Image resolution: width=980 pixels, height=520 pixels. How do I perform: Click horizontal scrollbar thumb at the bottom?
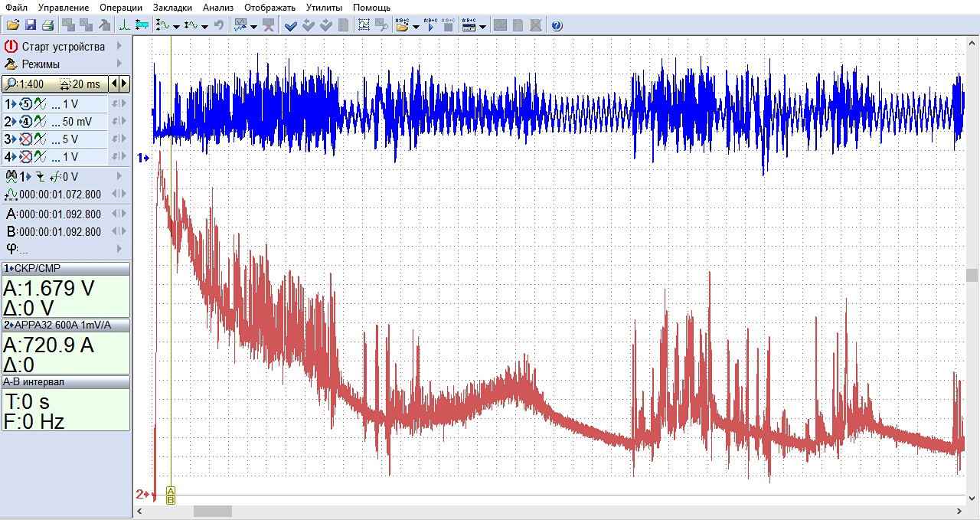pos(212,511)
